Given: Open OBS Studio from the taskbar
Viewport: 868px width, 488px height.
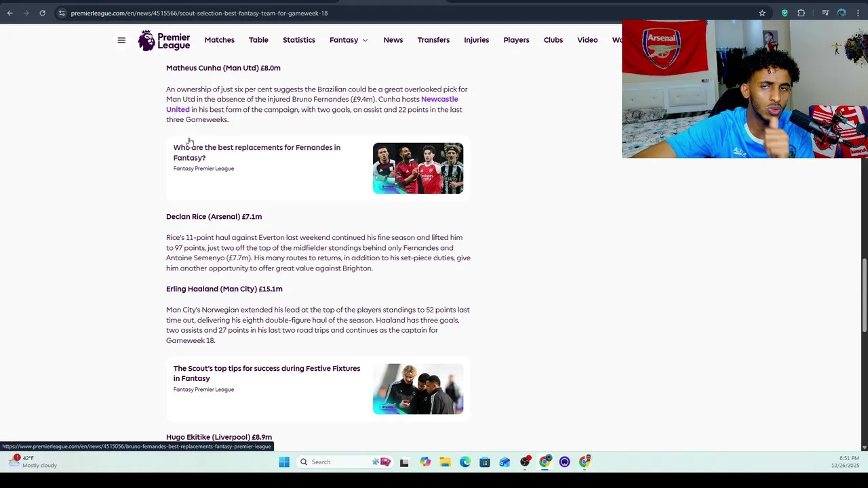Looking at the screenshot, I should pos(525,462).
